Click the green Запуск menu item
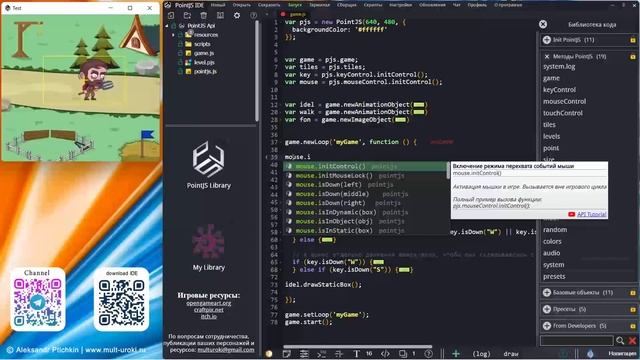 point(295,5)
